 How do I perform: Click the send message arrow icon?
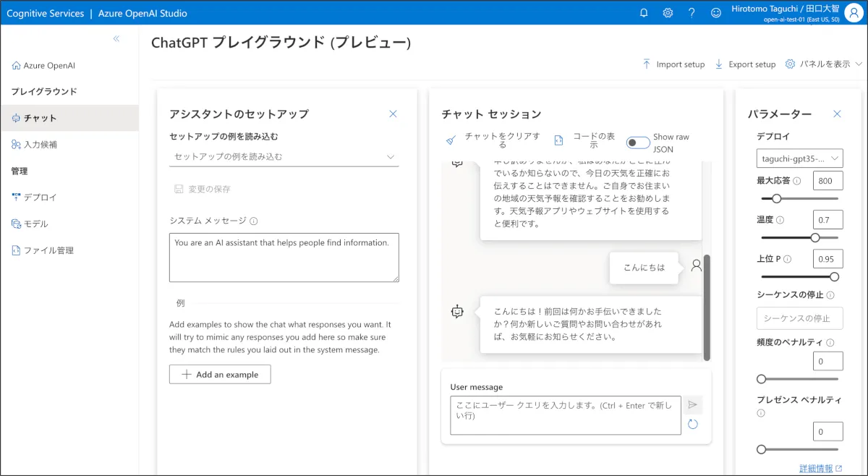click(x=693, y=405)
